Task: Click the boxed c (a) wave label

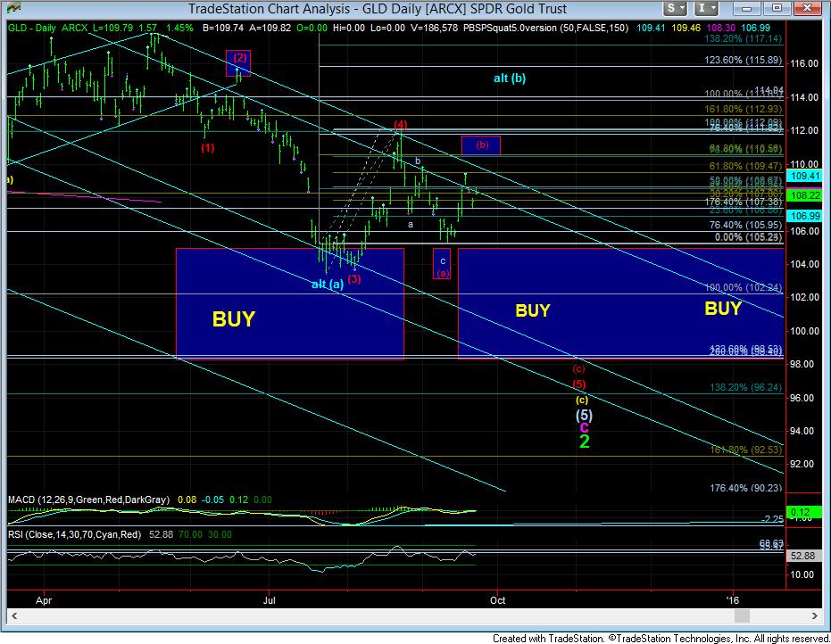Action: [442, 264]
